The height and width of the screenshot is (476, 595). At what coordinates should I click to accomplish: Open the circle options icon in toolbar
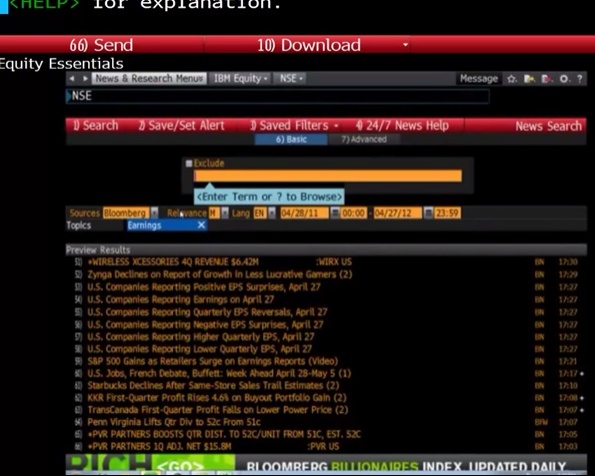click(564, 79)
